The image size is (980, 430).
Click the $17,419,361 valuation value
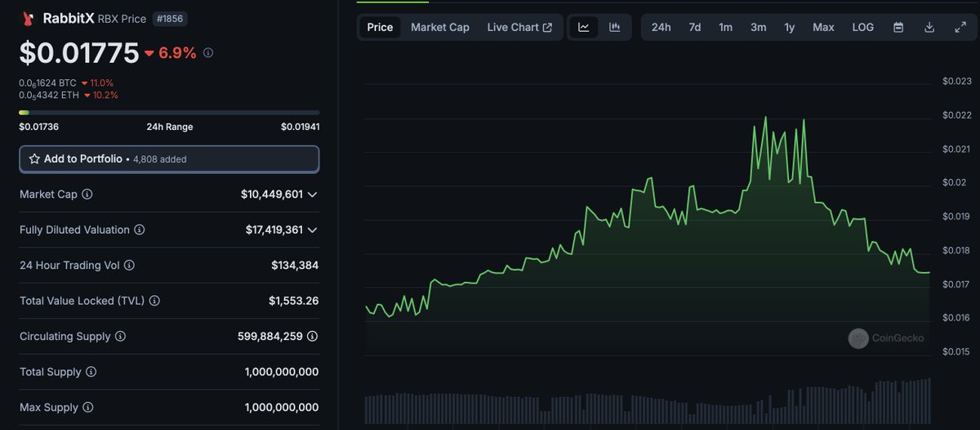(x=274, y=230)
